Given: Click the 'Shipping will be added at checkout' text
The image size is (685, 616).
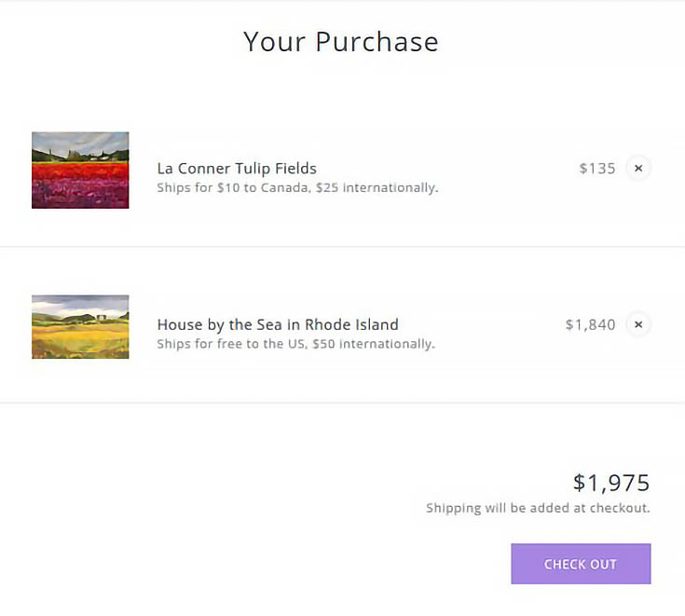Looking at the screenshot, I should [538, 508].
